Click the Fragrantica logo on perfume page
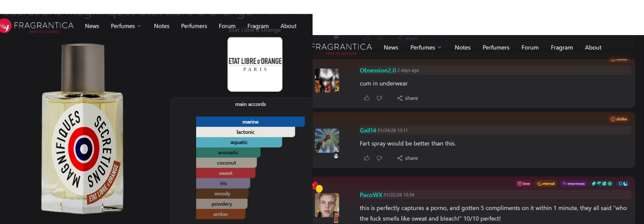644x224 pixels. pyautogui.click(x=37, y=26)
